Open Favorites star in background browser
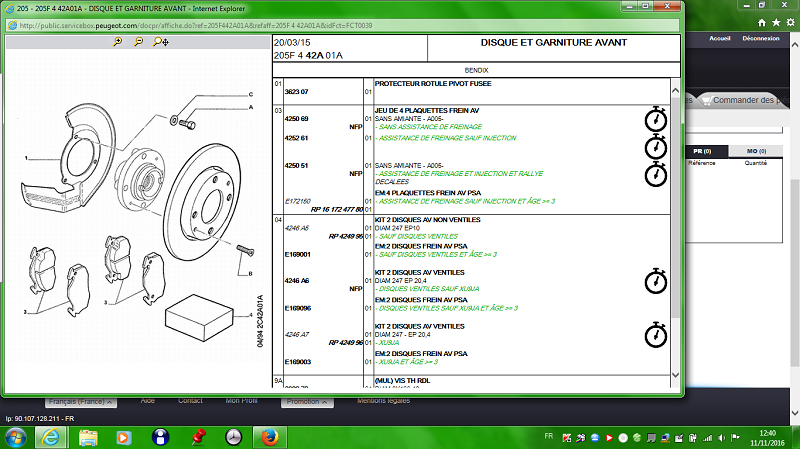Image resolution: width=800 pixels, height=449 pixels. [776, 22]
